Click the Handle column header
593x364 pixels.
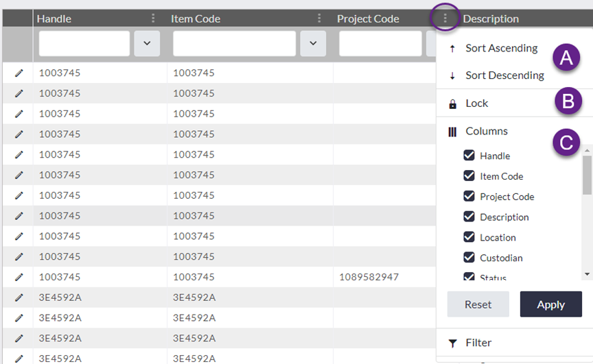click(x=54, y=19)
